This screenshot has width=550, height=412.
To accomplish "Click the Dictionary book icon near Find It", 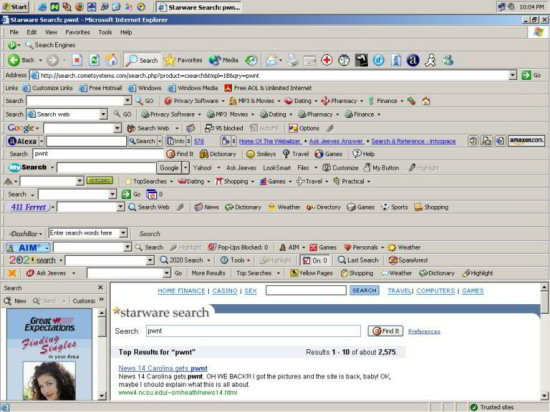I will (218, 154).
